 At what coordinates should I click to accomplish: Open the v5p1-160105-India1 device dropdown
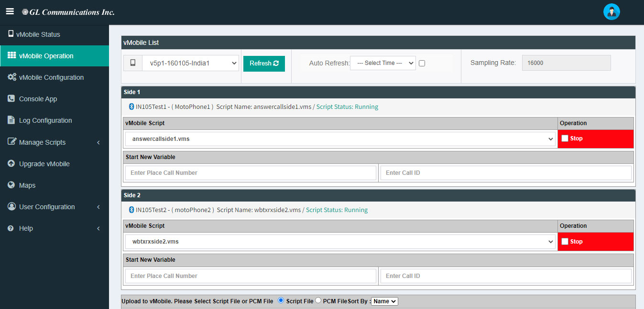point(190,63)
